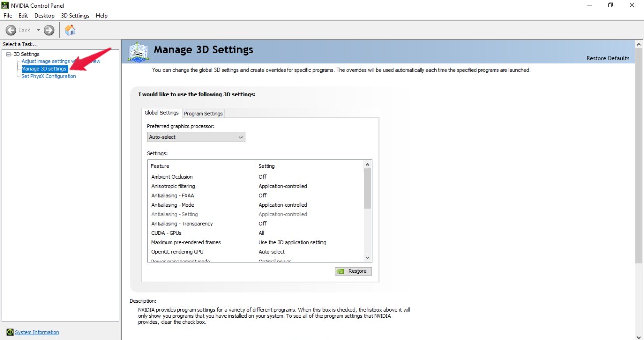Click the System Information icon

10,332
